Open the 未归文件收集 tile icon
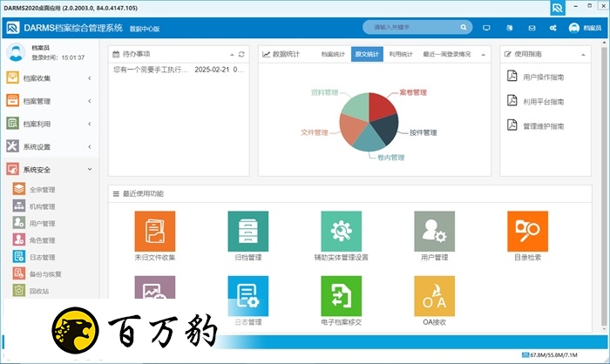Screen dimensions: 610x364 pos(155,231)
